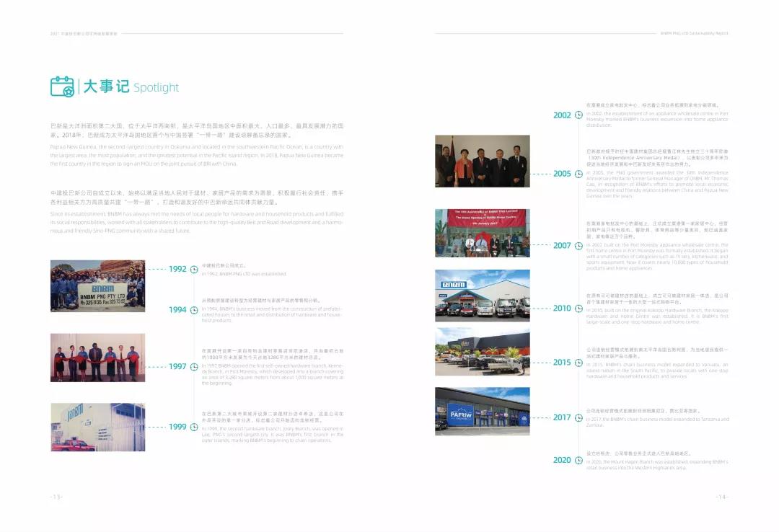
Task: Select the timeline marker beside 2005
Action: 578,174
